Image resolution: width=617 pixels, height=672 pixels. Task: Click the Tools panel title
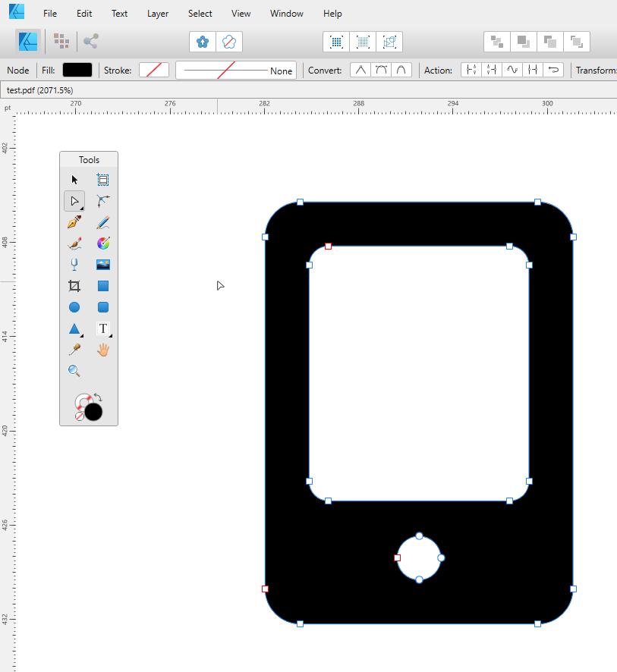[89, 160]
